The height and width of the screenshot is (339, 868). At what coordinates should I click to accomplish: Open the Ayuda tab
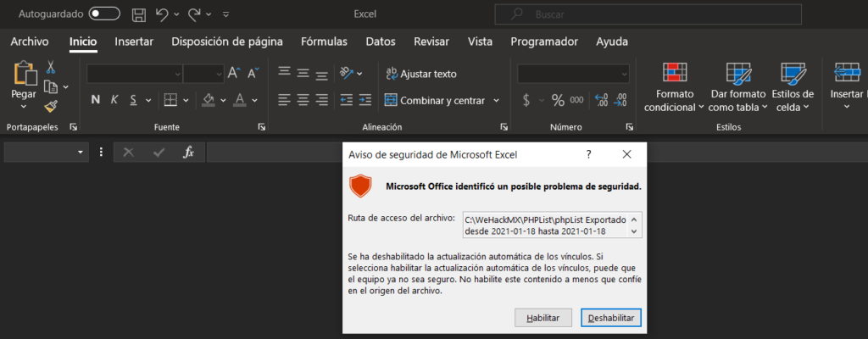click(612, 42)
